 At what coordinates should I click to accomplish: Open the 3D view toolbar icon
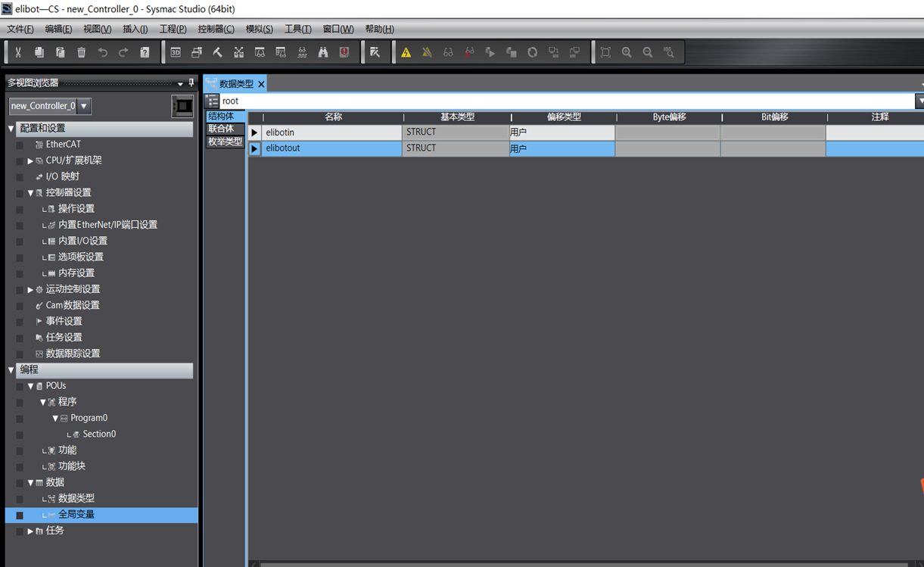pos(176,52)
